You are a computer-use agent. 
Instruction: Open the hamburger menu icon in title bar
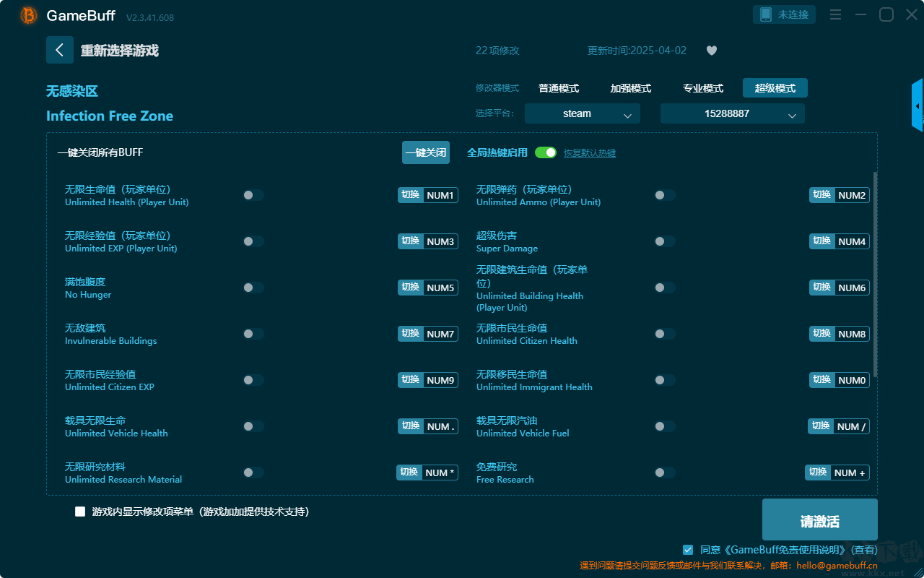point(835,14)
